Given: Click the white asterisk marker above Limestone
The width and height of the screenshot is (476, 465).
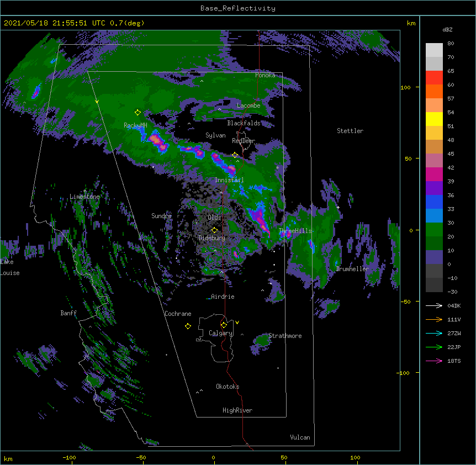Looking at the screenshot, I should [x=84, y=191].
